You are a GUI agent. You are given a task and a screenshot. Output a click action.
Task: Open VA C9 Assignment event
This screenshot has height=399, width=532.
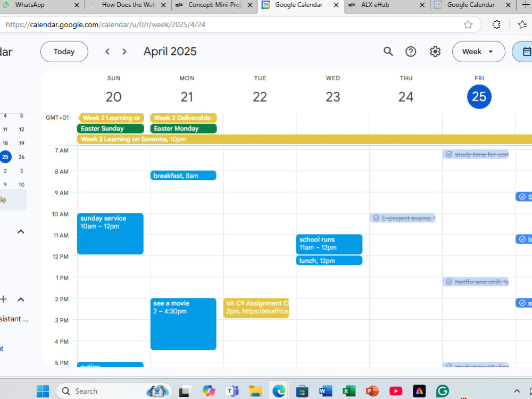[256, 308]
